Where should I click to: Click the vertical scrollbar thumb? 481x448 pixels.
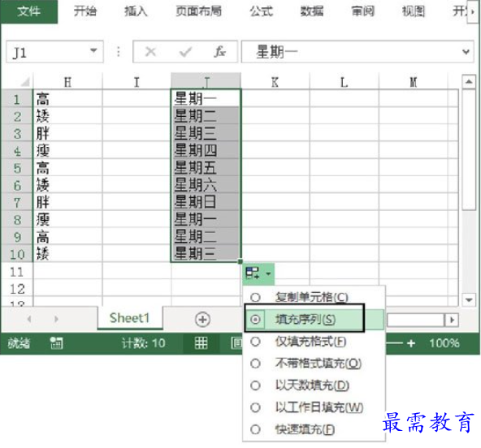click(469, 150)
